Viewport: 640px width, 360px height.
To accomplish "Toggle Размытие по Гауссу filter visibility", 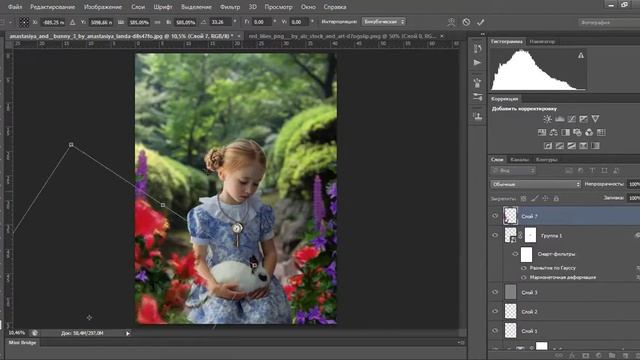I will coord(524,268).
